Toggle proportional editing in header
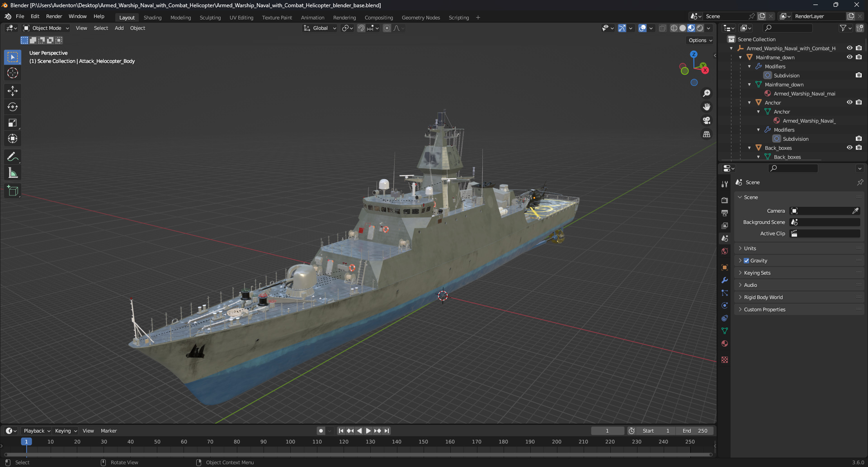The width and height of the screenshot is (868, 467). coord(387,28)
